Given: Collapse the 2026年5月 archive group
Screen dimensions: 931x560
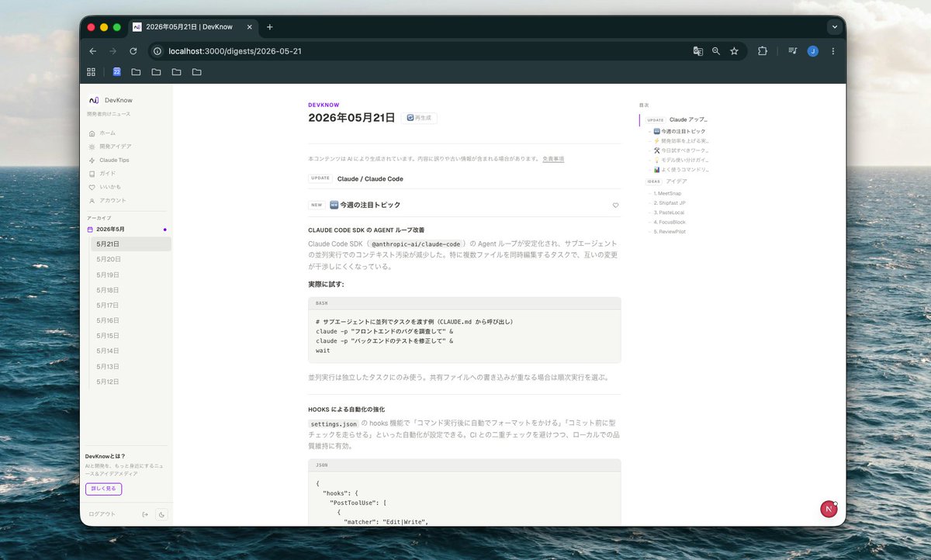Looking at the screenshot, I should click(127, 230).
